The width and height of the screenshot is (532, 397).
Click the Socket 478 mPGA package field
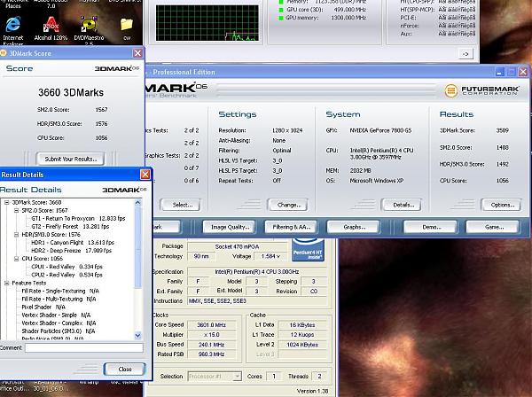tap(237, 246)
